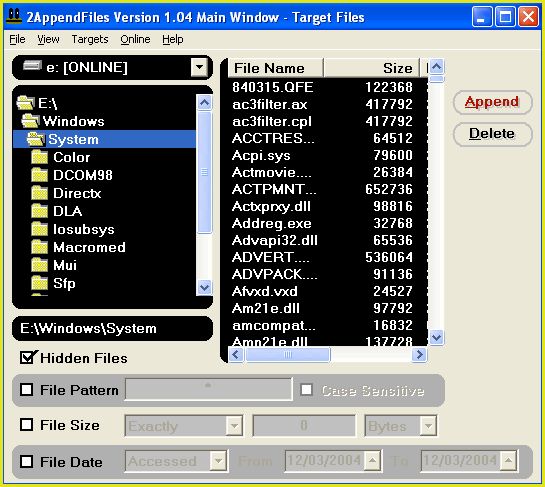
Task: Click the Delete button
Action: [x=493, y=134]
